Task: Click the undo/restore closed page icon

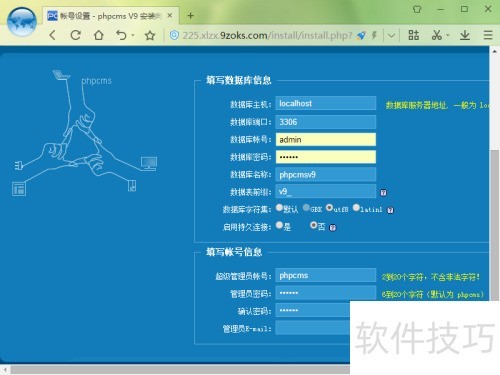Action: click(x=121, y=35)
